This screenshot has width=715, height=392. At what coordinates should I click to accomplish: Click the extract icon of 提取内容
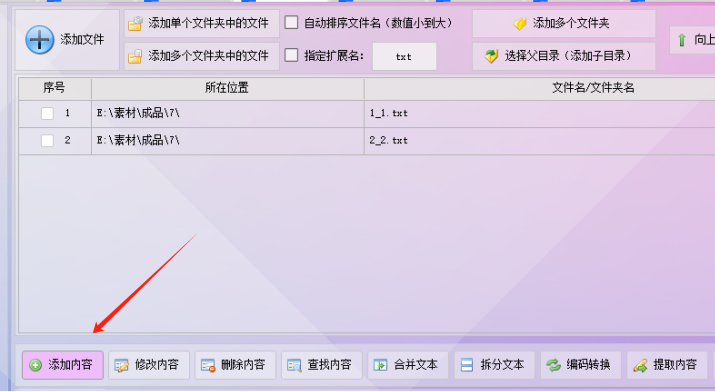(640, 366)
